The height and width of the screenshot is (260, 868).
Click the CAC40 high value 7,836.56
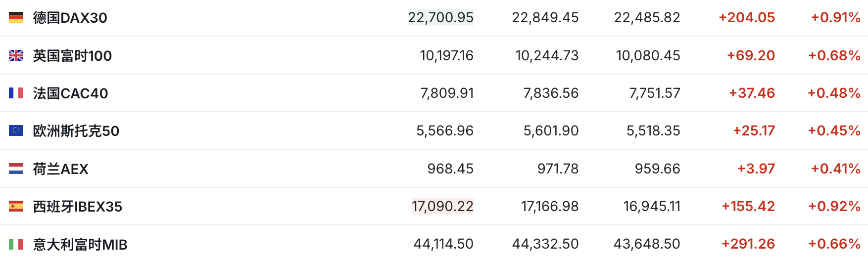pyautogui.click(x=551, y=93)
